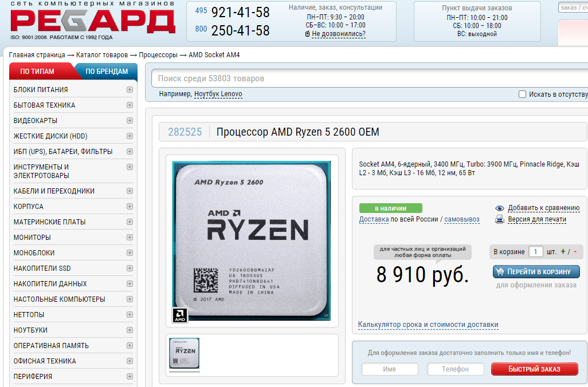Expand the ИНСТРУМЕНТЫ И ЭЛЕКТРОТОВАРЫ category

pyautogui.click(x=130, y=167)
